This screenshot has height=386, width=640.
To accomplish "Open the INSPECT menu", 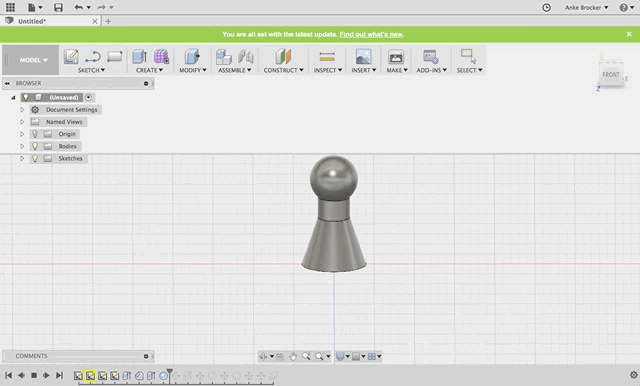I will 328,70.
